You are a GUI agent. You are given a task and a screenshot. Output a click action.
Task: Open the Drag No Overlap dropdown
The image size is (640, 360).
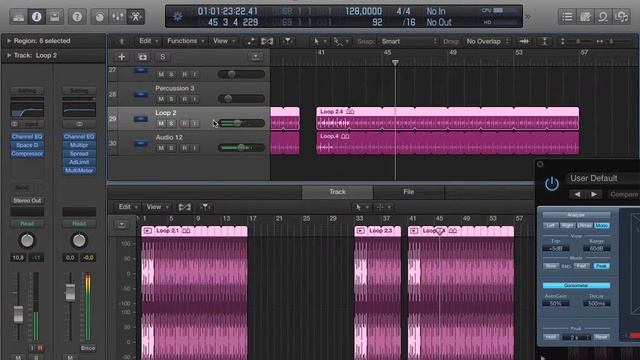click(488, 41)
